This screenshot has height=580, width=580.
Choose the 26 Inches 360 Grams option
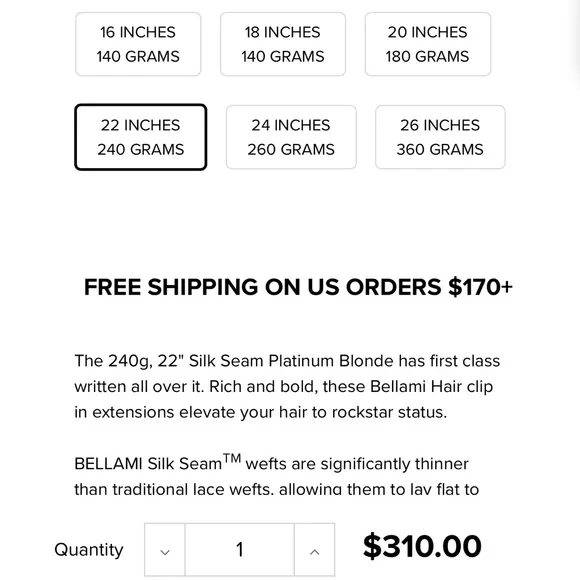(x=440, y=137)
